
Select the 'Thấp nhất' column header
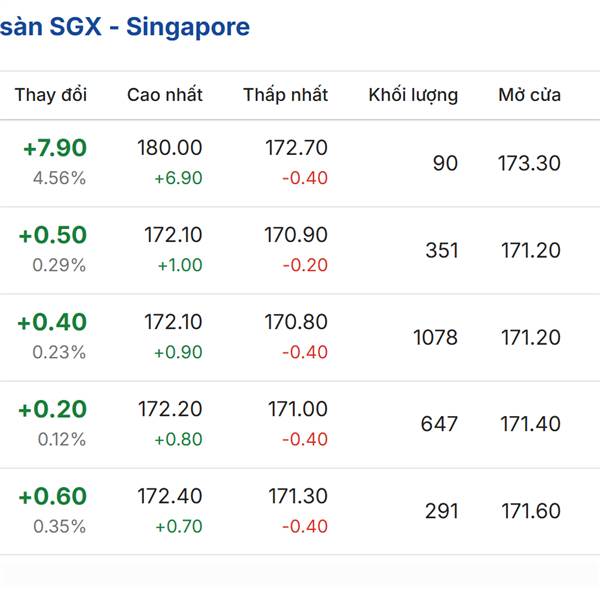point(285,95)
